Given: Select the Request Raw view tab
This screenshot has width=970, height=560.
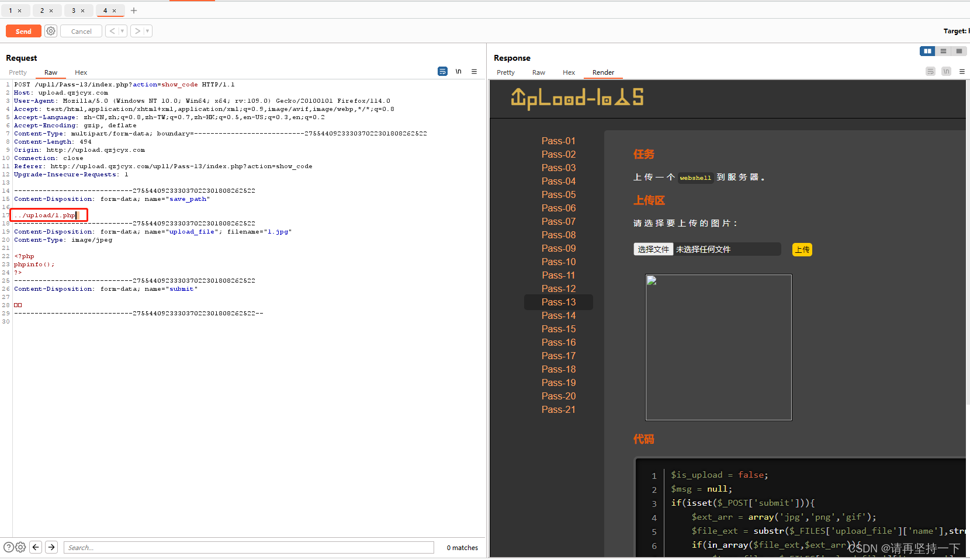Looking at the screenshot, I should click(x=51, y=72).
